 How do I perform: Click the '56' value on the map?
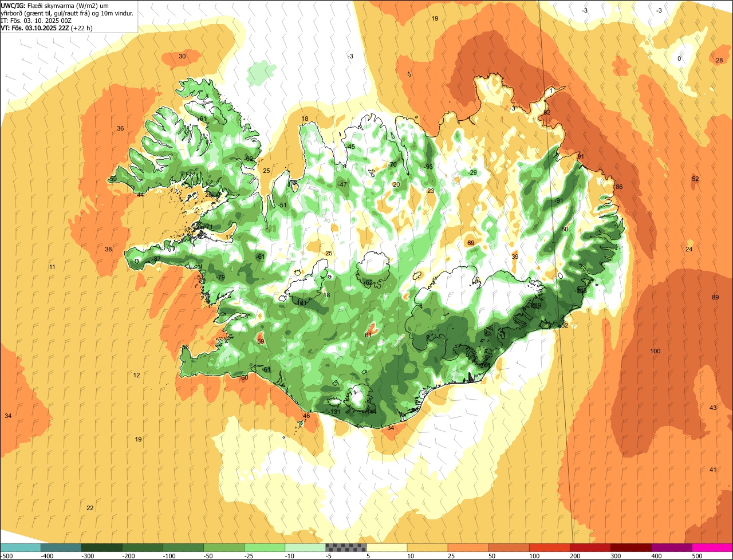(185, 348)
